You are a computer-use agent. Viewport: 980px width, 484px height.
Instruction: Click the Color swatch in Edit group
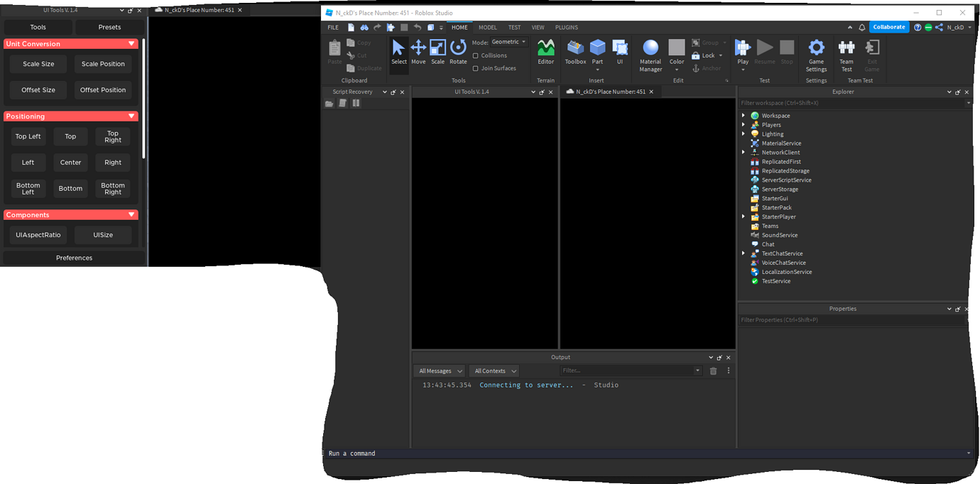(x=677, y=48)
